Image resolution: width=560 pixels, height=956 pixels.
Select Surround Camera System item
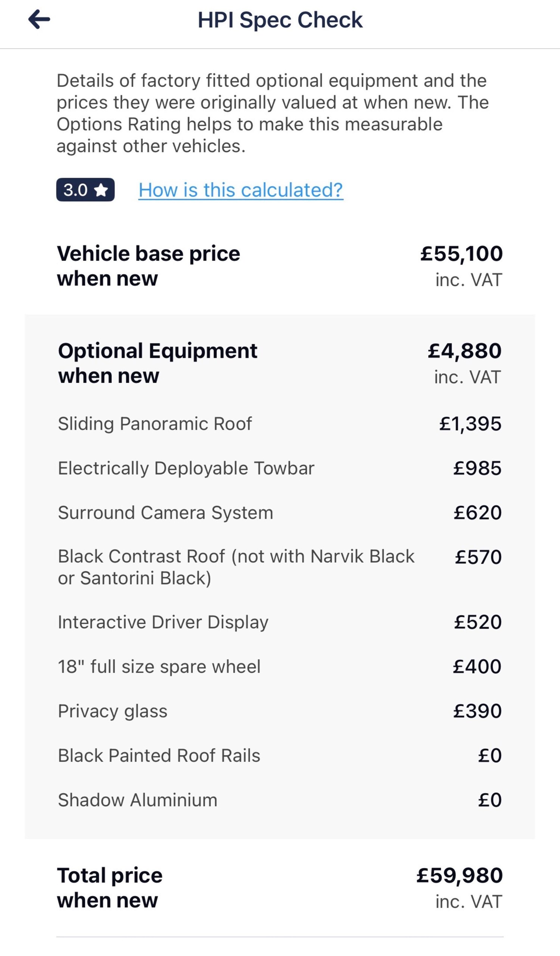(x=165, y=513)
